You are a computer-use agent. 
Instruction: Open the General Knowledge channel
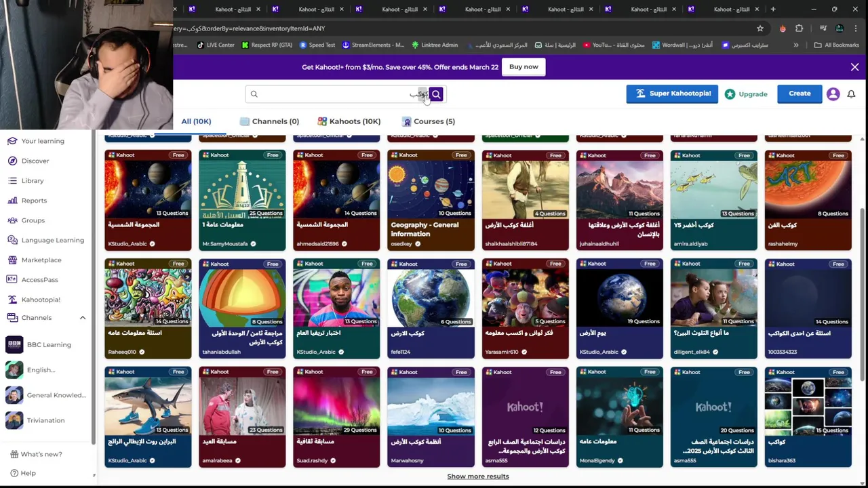(46, 395)
